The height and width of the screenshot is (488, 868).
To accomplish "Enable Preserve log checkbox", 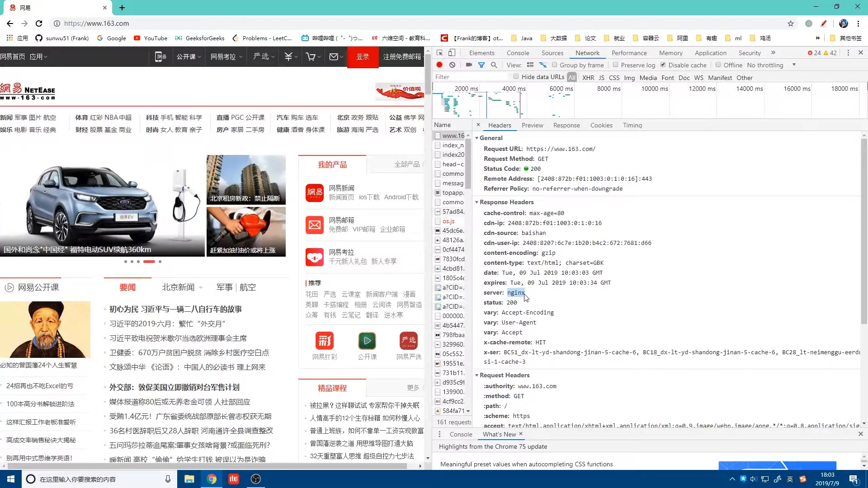I will click(615, 65).
